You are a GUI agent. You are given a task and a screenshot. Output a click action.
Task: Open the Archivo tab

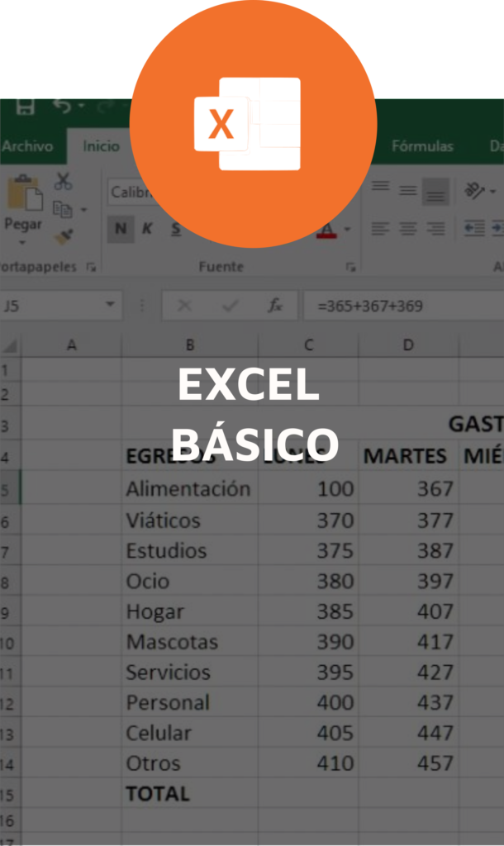click(27, 146)
